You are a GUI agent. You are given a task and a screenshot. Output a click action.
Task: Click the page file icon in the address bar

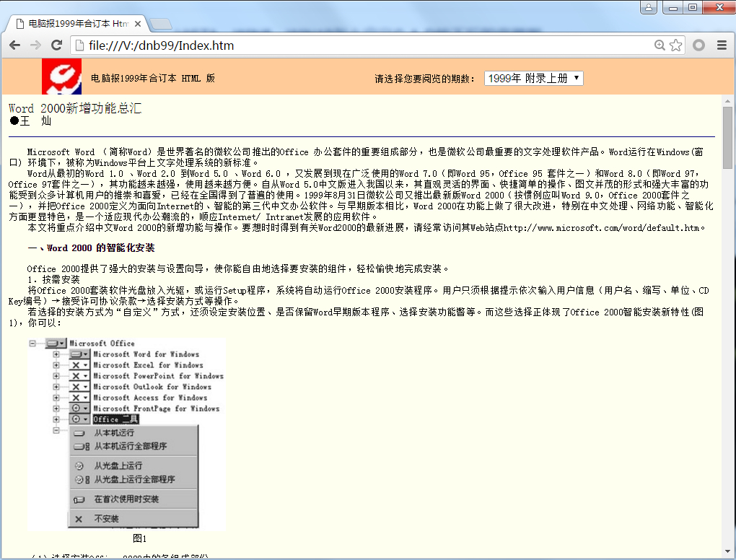[80, 45]
